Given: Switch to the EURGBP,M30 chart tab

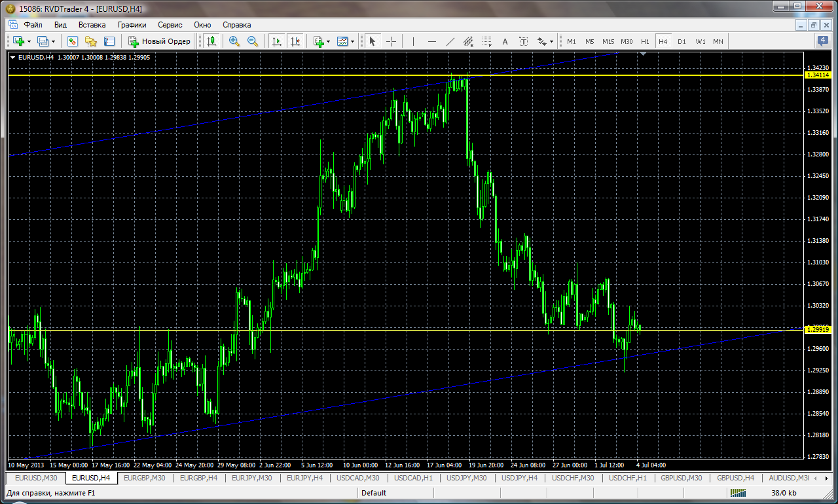Looking at the screenshot, I should tap(146, 478).
